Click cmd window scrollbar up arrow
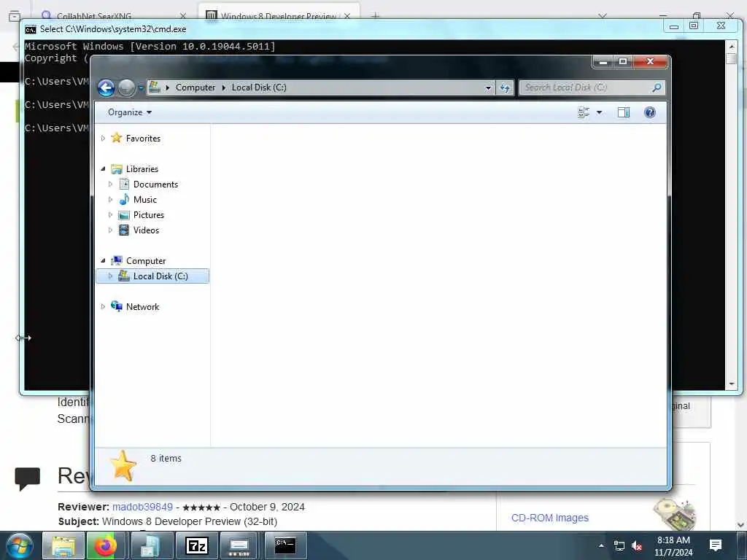Viewport: 747px width, 560px height. [x=731, y=46]
